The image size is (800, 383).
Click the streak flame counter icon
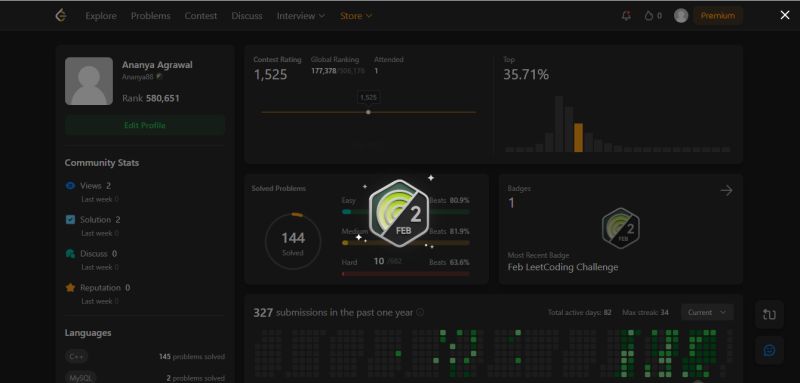648,16
